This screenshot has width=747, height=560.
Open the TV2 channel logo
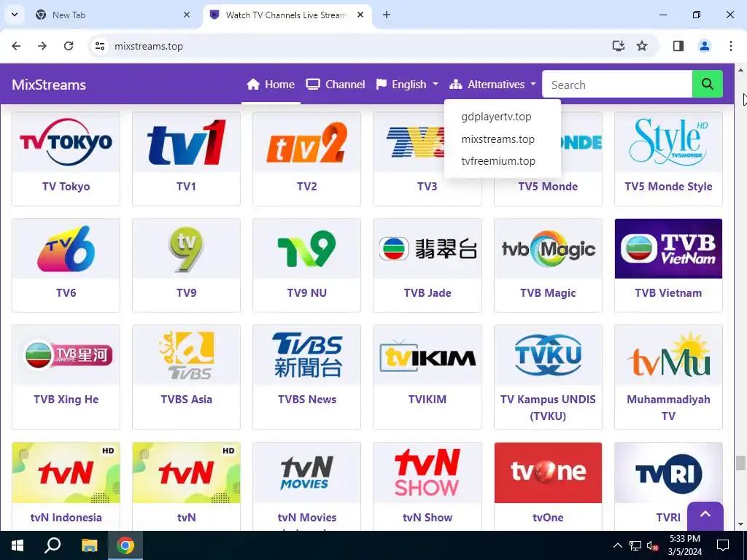(x=307, y=142)
